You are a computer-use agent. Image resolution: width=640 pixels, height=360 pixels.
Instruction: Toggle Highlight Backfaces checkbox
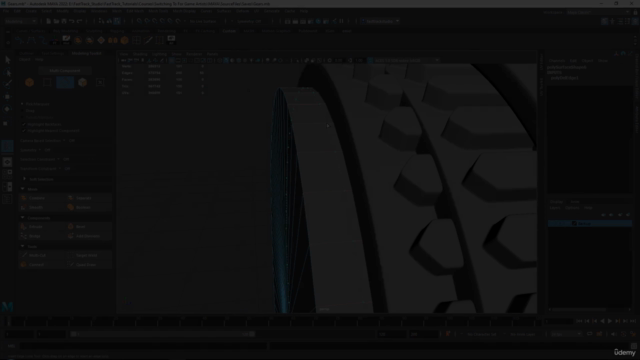pyautogui.click(x=24, y=124)
